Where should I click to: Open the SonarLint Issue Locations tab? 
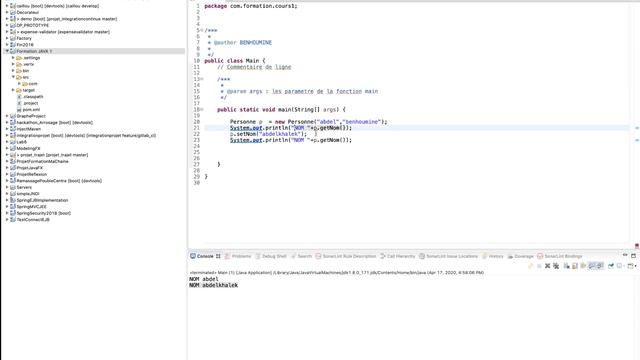click(x=449, y=256)
